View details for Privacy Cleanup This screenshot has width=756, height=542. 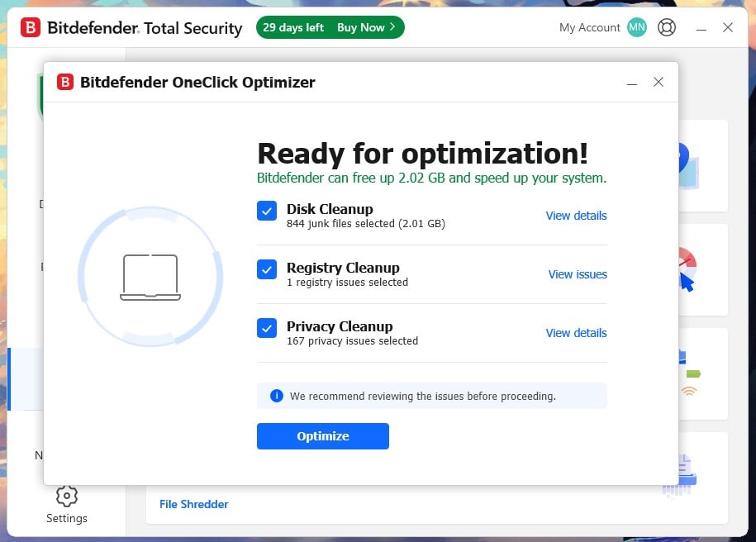pyautogui.click(x=576, y=333)
